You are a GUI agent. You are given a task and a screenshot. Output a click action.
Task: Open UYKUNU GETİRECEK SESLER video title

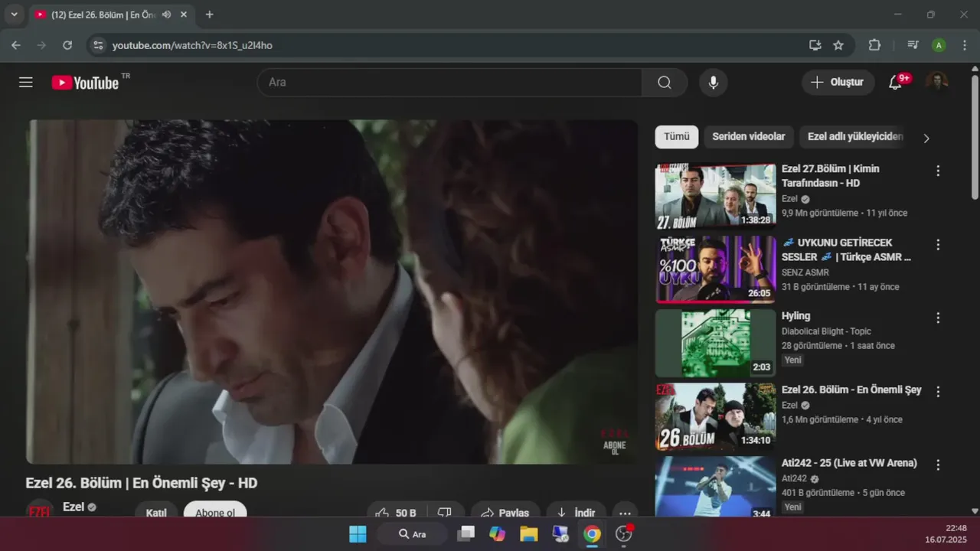pos(846,250)
